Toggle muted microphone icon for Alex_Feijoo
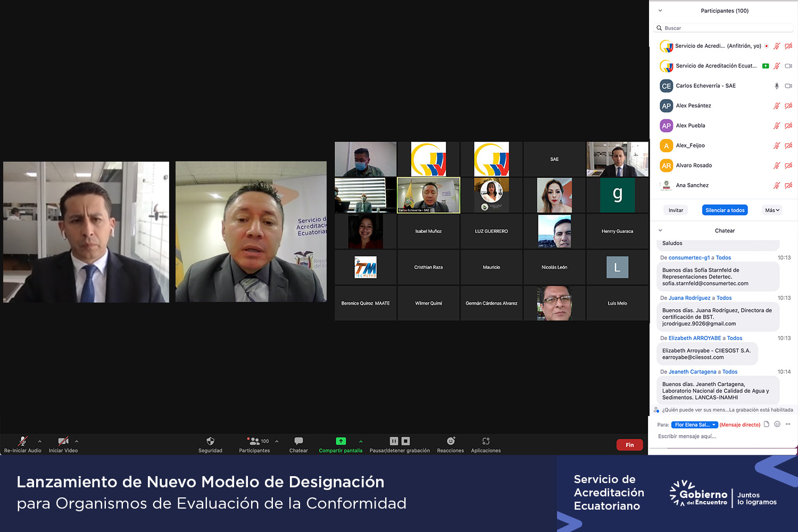Image resolution: width=798 pixels, height=532 pixels. click(x=777, y=146)
